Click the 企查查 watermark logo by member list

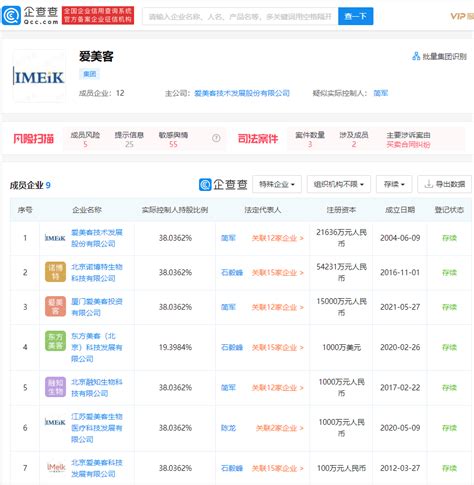(x=223, y=184)
